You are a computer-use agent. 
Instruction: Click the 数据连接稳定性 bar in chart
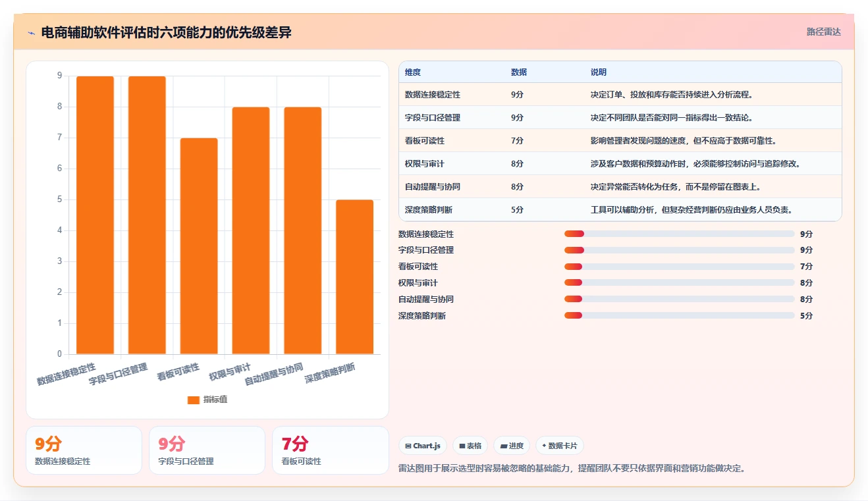tap(95, 215)
